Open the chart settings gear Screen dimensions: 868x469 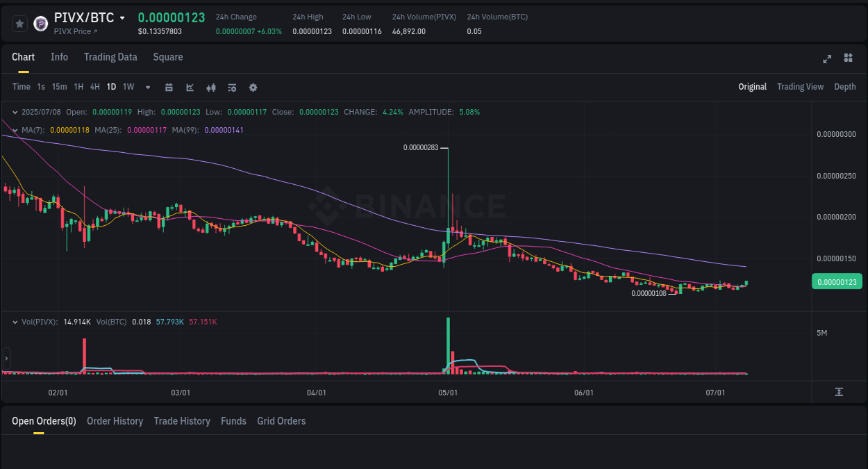tap(253, 87)
